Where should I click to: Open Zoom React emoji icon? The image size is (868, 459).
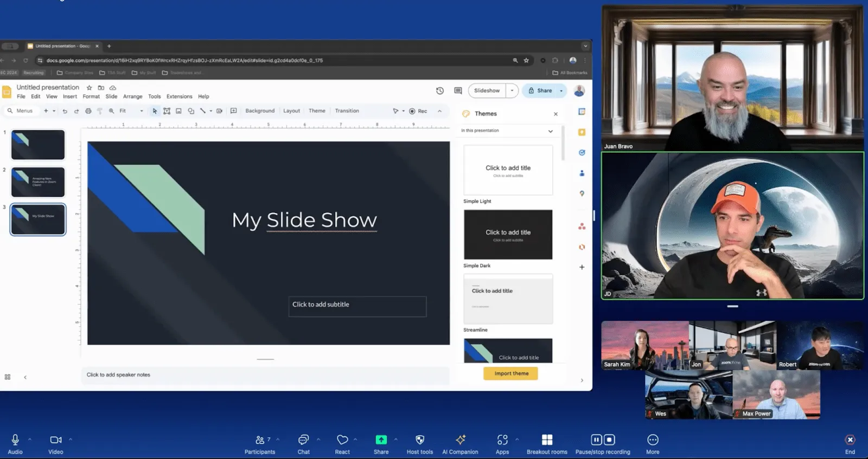(342, 444)
